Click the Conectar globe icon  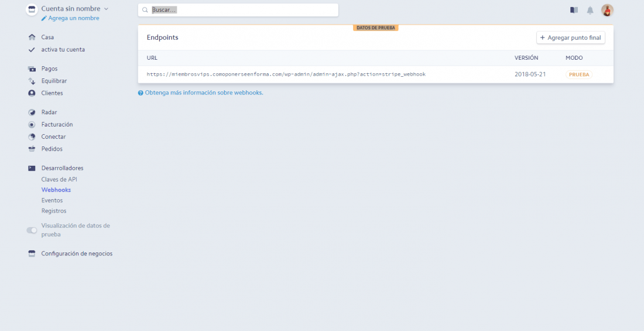(x=32, y=137)
